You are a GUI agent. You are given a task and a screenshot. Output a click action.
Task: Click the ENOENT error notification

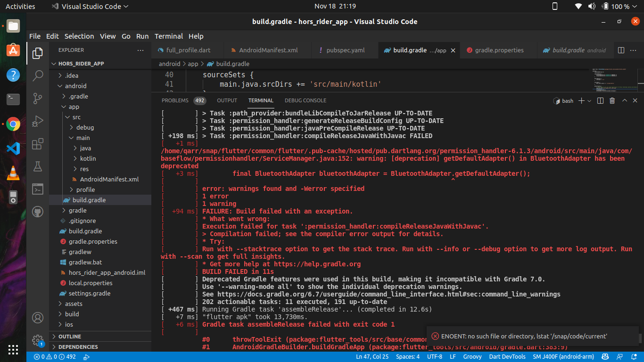click(x=533, y=337)
